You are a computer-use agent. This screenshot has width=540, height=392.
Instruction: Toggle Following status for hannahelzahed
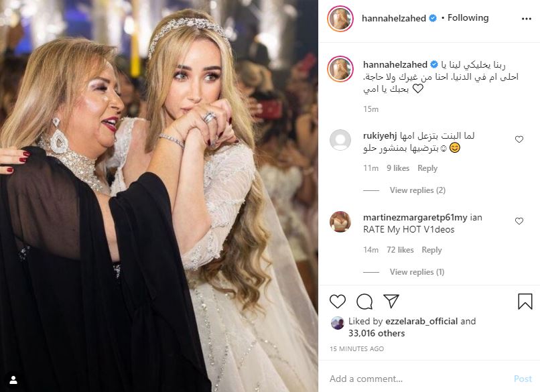[468, 18]
